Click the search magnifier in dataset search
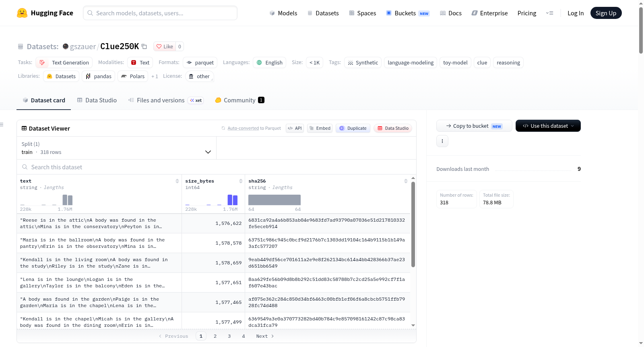This screenshot has height=347, width=644. (x=25, y=167)
